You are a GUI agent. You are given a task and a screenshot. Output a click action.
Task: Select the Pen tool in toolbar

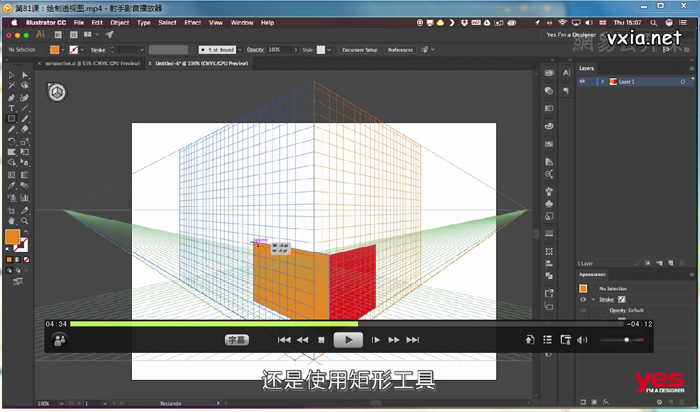pos(11,97)
